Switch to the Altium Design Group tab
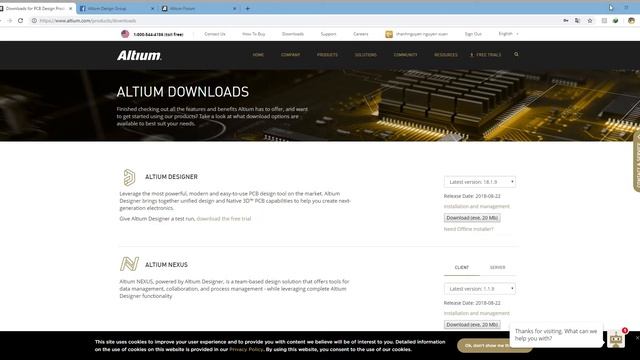Viewport: 640px width, 360px height. coord(116,8)
